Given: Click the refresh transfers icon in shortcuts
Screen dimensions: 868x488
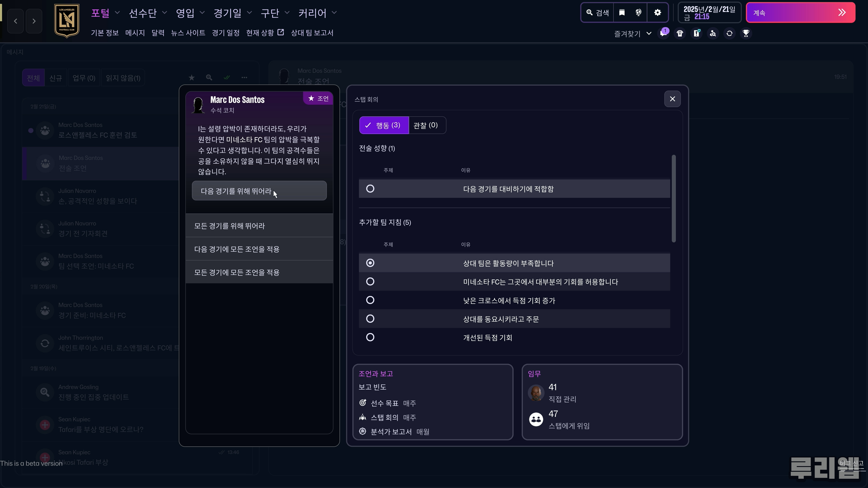Looking at the screenshot, I should tap(729, 33).
